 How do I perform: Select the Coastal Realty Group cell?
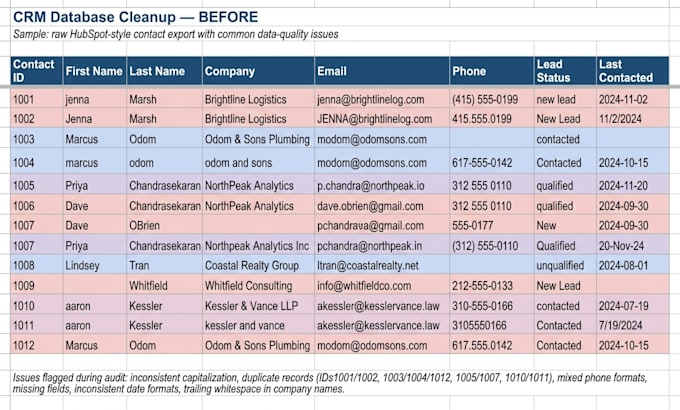click(x=258, y=265)
